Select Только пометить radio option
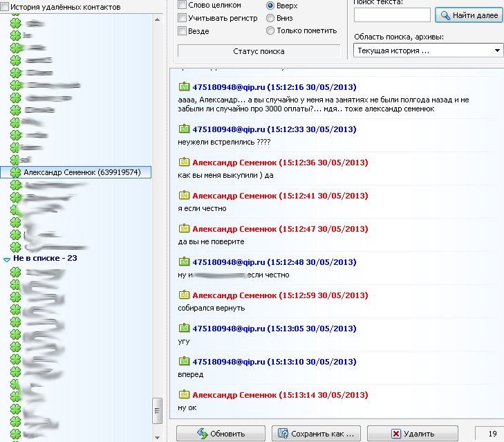Screen dimensions: 504x442 (270, 30)
